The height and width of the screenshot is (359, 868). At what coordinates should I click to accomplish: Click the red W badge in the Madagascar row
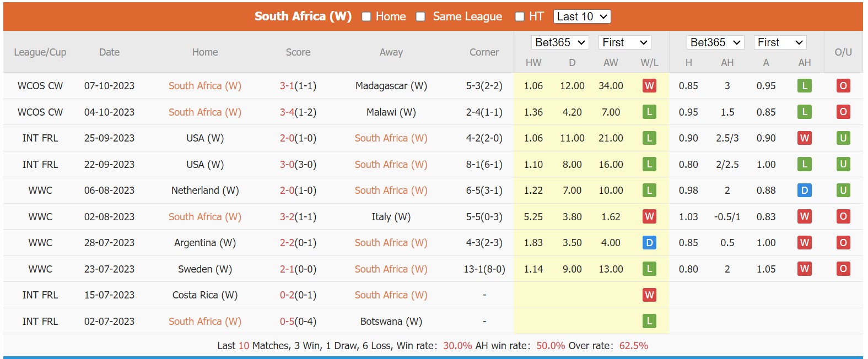tap(649, 85)
